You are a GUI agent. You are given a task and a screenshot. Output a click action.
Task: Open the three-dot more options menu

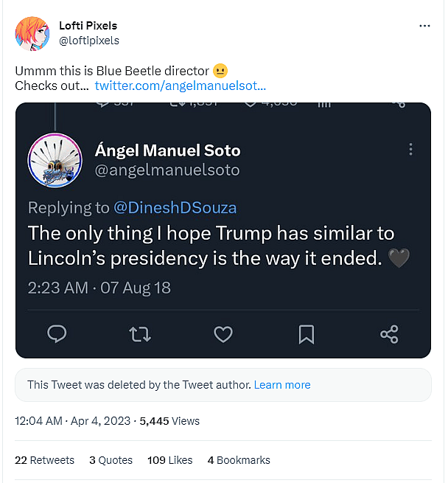(x=424, y=26)
